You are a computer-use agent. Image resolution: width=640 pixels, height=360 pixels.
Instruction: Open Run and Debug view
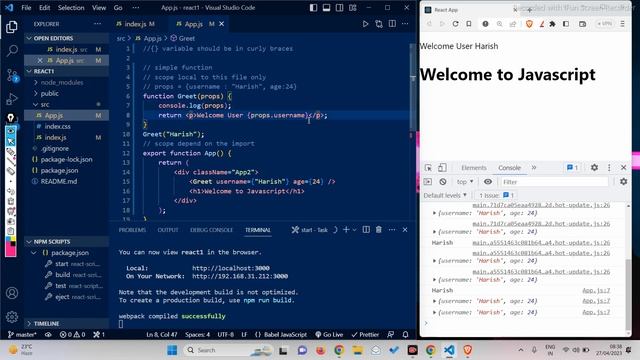click(x=12, y=99)
